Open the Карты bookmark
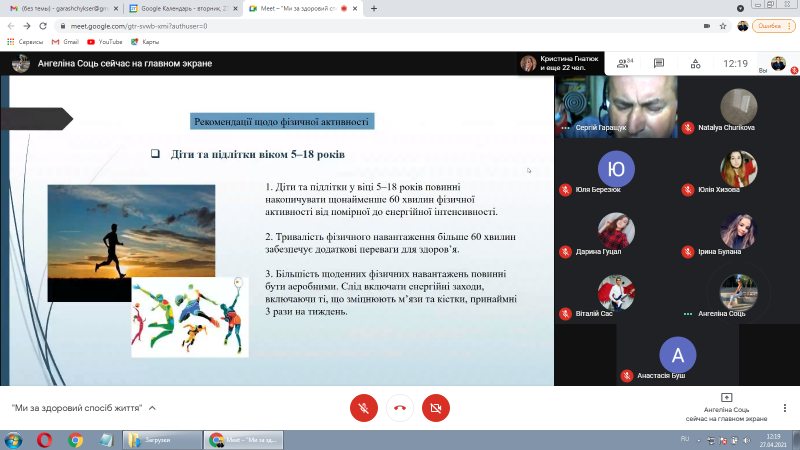This screenshot has width=800, height=450. [145, 42]
